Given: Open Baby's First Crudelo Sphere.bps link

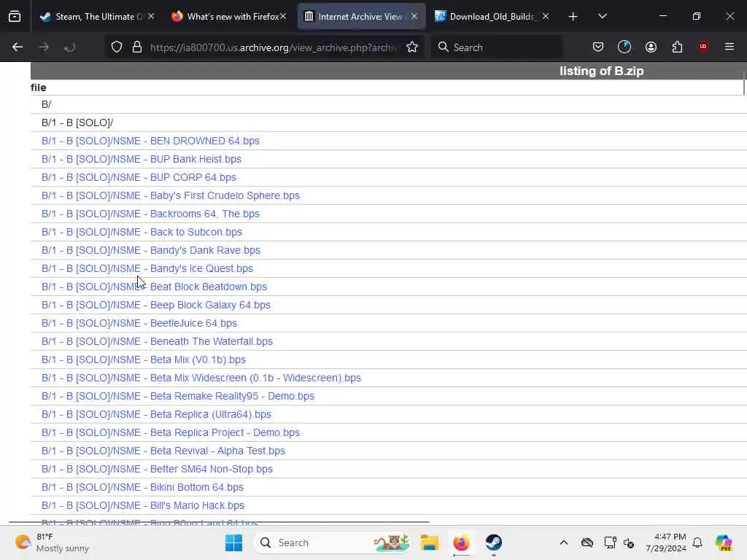Looking at the screenshot, I should coord(171,195).
